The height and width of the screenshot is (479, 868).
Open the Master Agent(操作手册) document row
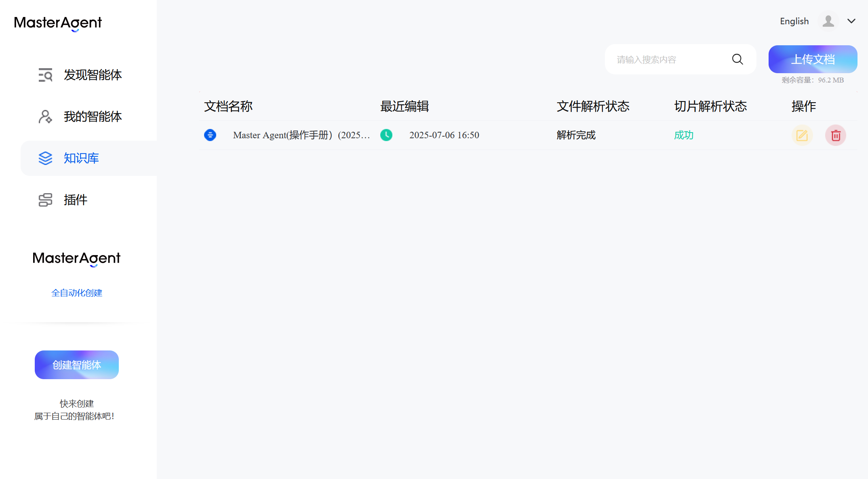[527, 135]
